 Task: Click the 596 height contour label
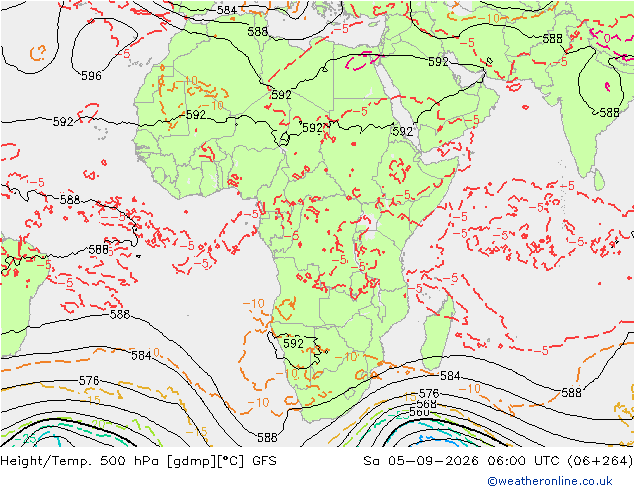click(91, 76)
